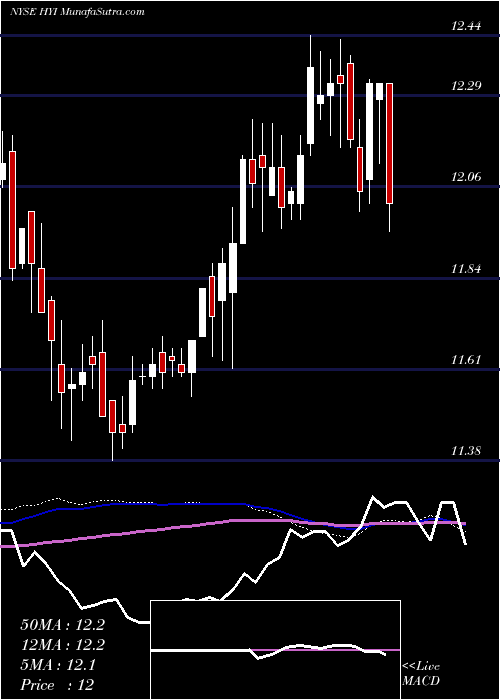Click the 12MA : 12.2 readout
The image size is (500, 700).
coord(62,645)
